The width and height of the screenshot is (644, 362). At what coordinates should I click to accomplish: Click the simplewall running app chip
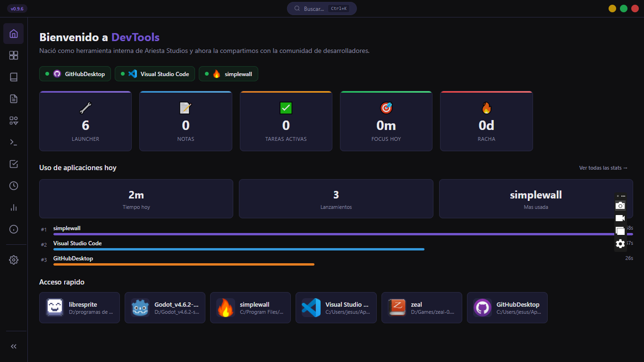point(229,74)
